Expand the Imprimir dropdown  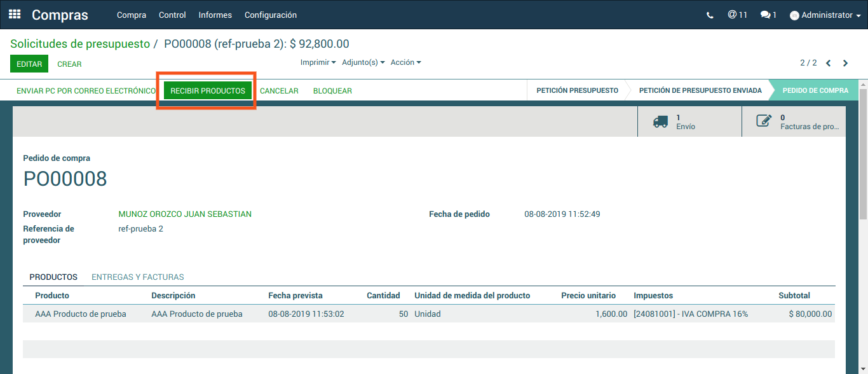318,62
